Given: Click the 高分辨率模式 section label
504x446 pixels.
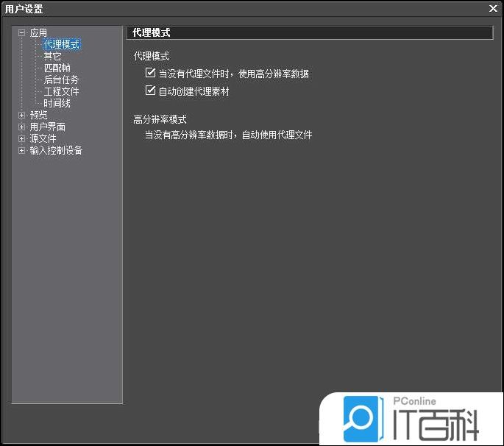Looking at the screenshot, I should (160, 120).
